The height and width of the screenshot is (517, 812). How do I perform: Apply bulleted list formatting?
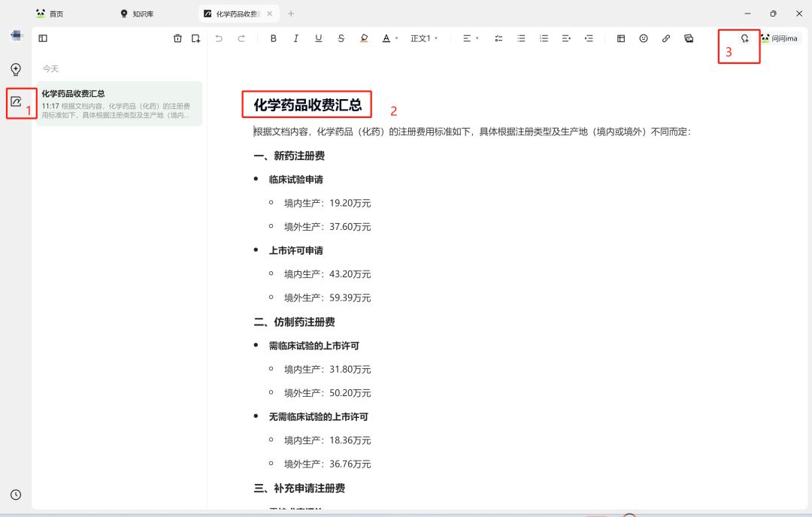(522, 38)
